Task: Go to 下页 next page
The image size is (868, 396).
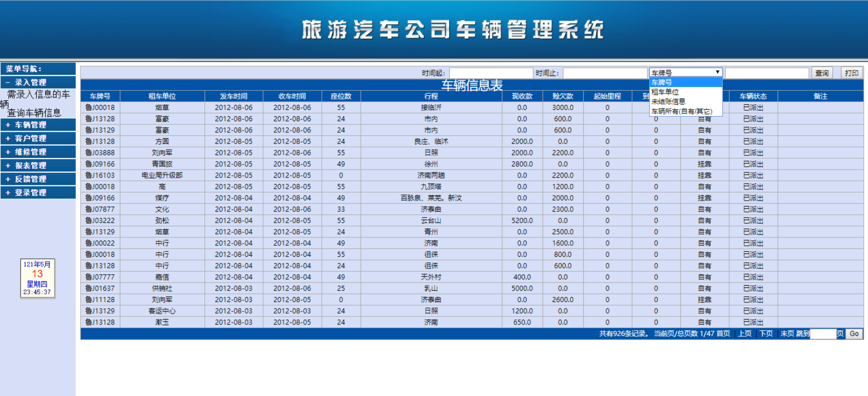Action: click(x=766, y=334)
